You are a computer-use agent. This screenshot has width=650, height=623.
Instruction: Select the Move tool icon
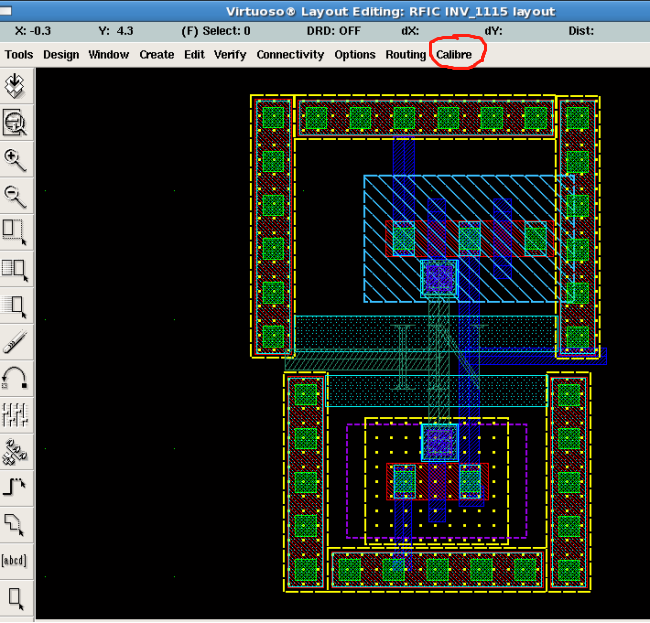15,305
